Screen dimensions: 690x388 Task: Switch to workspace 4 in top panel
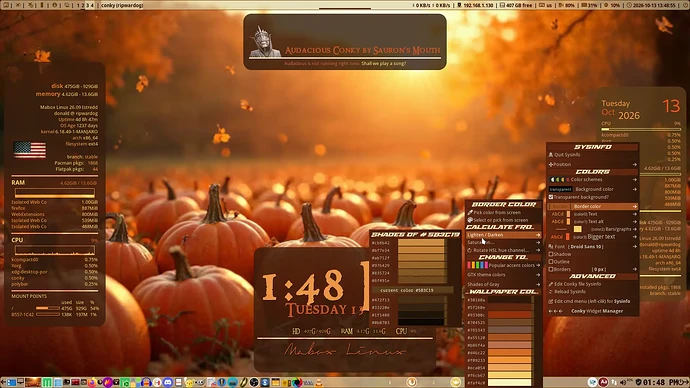[x=92, y=5]
